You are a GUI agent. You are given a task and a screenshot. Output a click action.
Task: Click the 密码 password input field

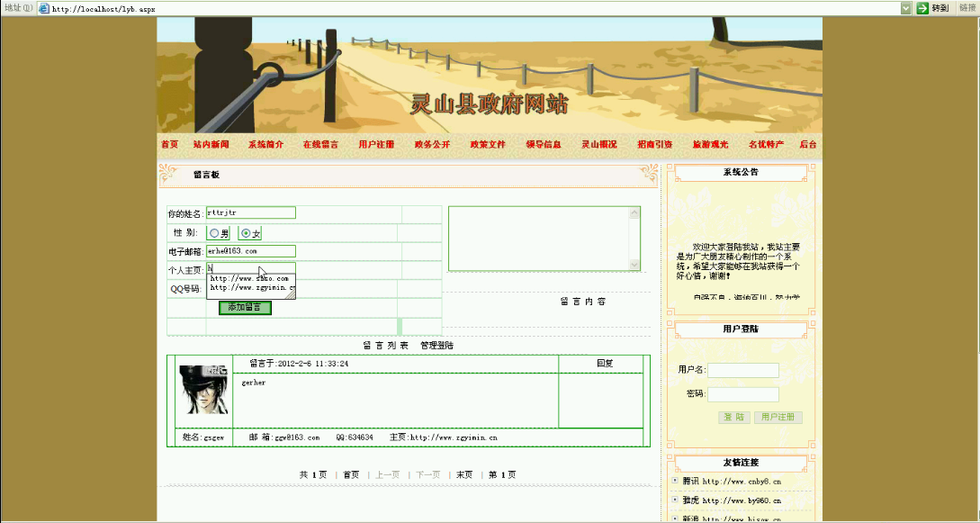(743, 394)
